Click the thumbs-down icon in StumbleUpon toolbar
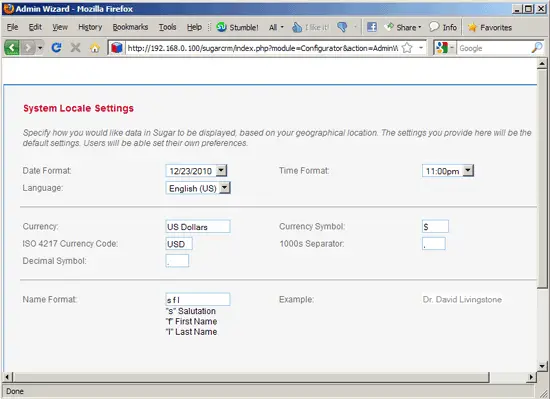This screenshot has width=550, height=399. point(342,27)
